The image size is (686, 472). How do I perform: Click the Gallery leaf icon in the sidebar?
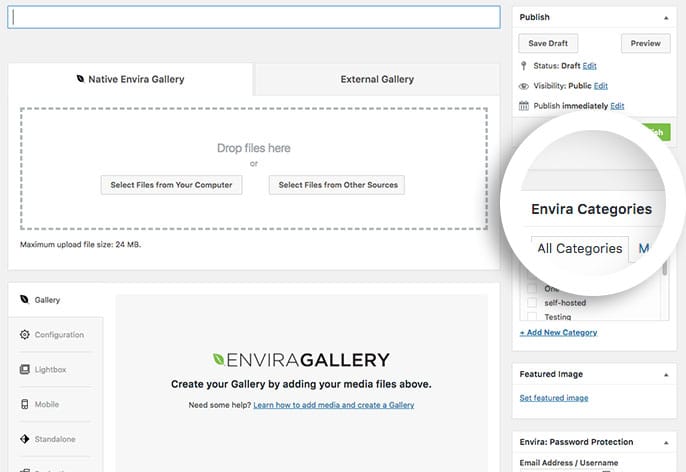tap(25, 299)
